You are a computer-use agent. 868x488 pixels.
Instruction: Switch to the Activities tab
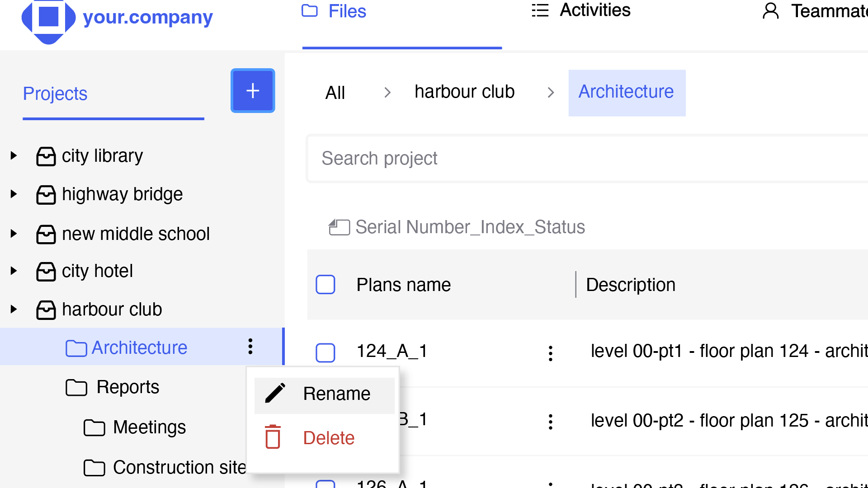(x=581, y=10)
